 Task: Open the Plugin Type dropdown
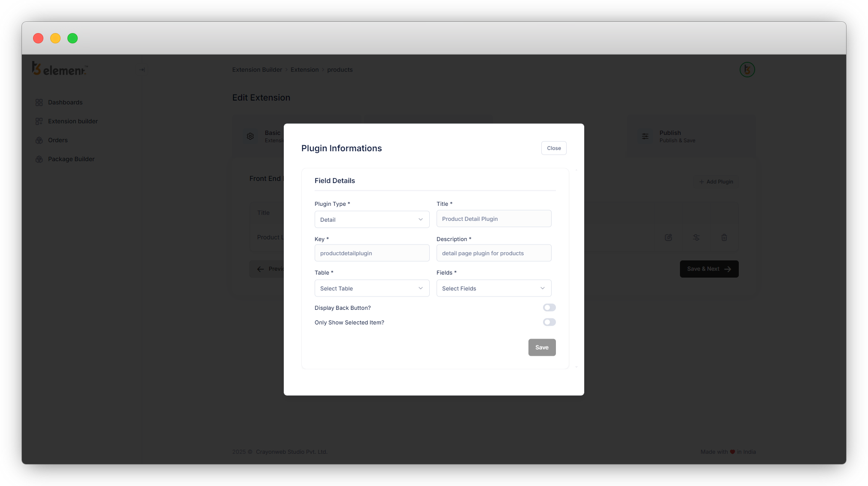click(x=372, y=220)
